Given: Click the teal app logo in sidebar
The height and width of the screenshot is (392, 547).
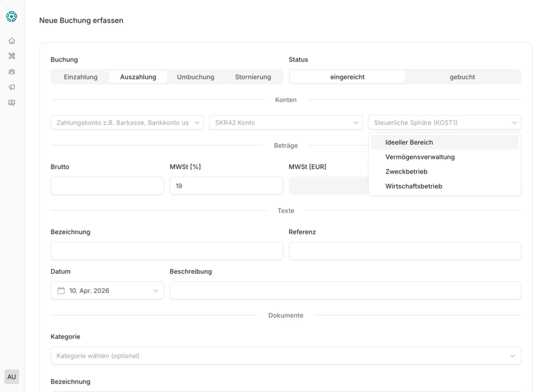Looking at the screenshot, I should 11,17.
